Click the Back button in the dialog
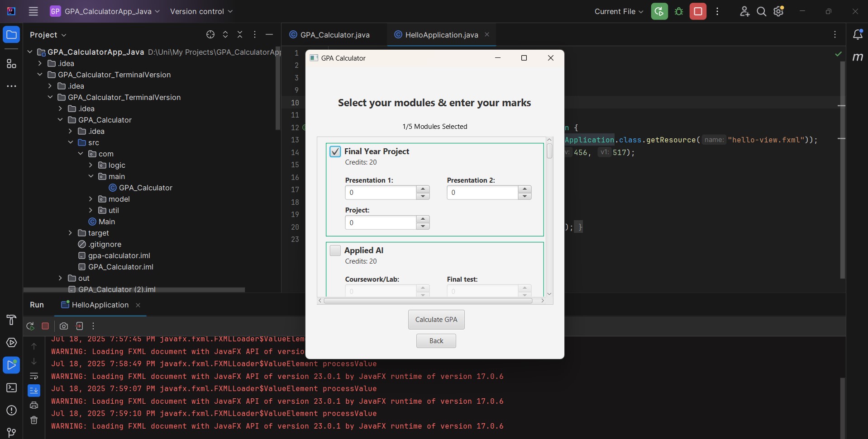 pyautogui.click(x=435, y=340)
